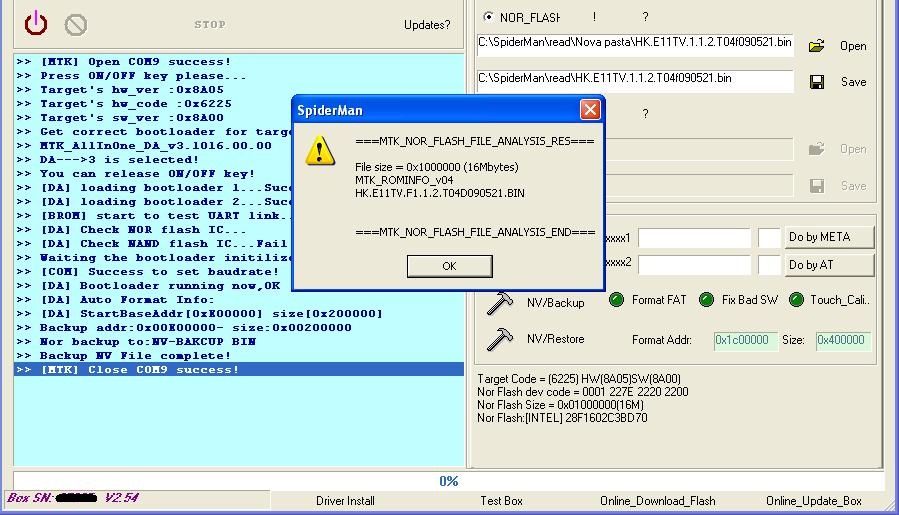Select the log line 'Press ON/OFF key please...'
The height and width of the screenshot is (515, 899).
[239, 76]
